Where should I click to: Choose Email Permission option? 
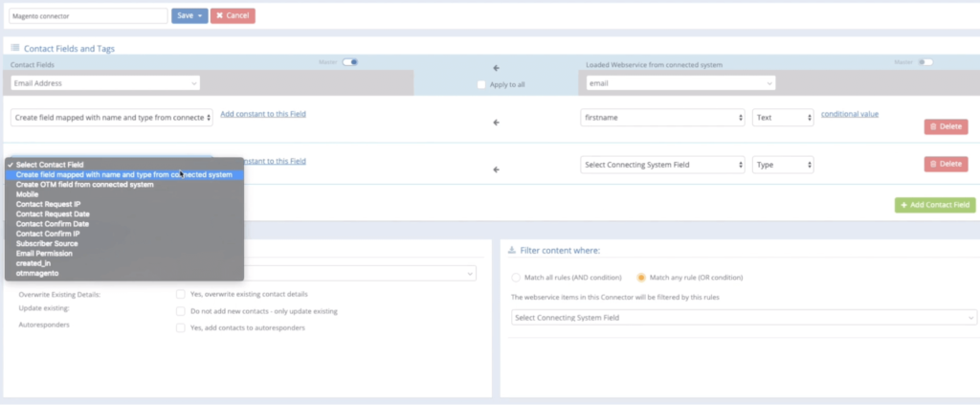coord(124,254)
